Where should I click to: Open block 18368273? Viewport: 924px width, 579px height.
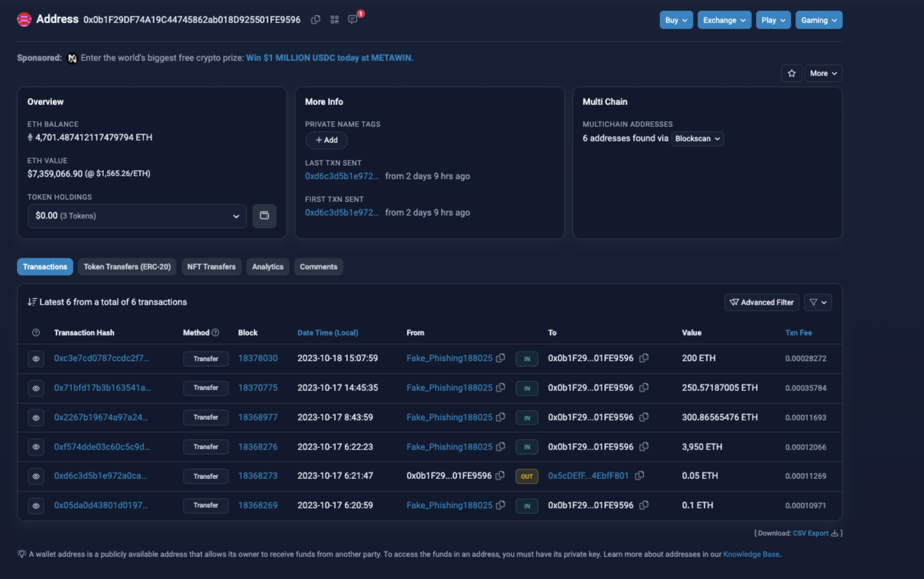[x=258, y=476]
